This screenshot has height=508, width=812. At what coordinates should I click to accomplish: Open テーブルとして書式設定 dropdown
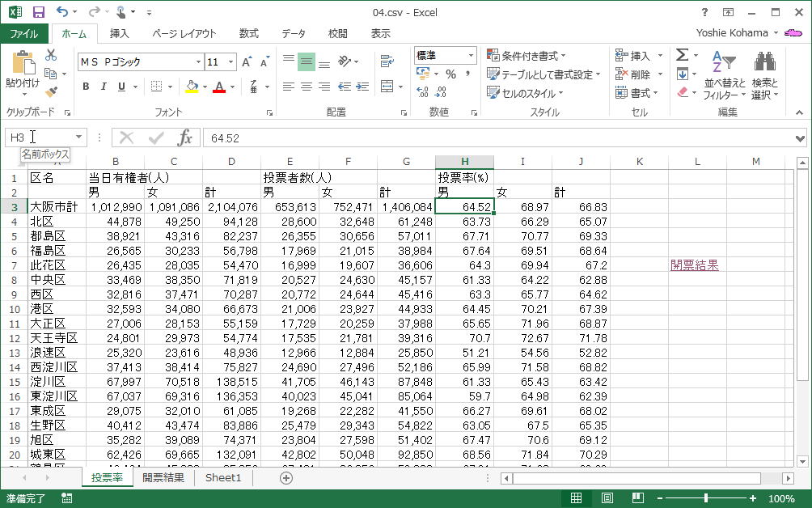tap(543, 74)
